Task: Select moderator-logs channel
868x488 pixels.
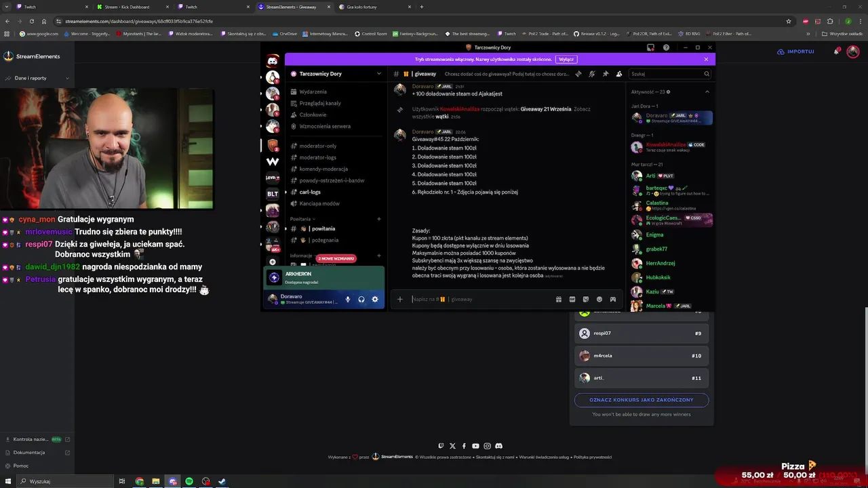Action: tap(335, 157)
